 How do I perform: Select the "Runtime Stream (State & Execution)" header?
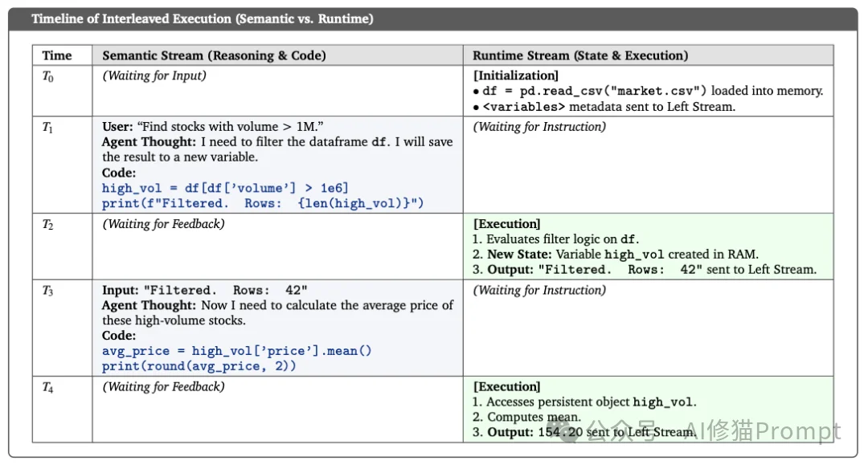coord(580,55)
